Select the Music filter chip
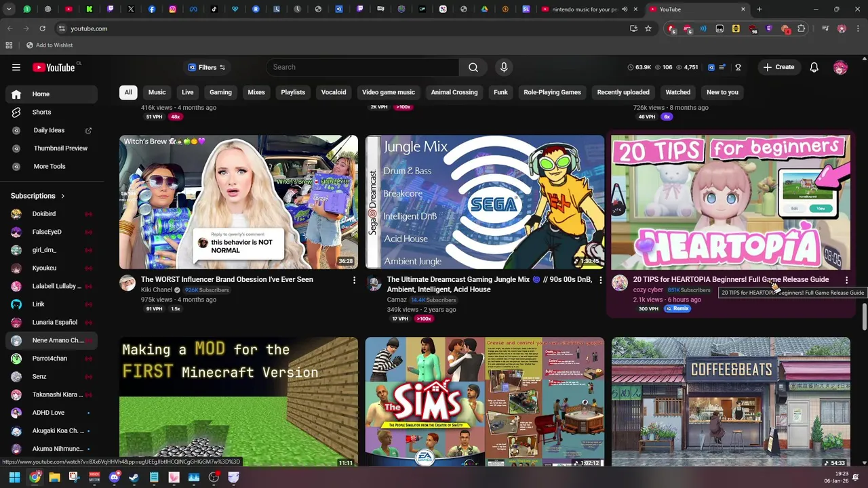Screen dimensions: 868x488 tap(157, 92)
